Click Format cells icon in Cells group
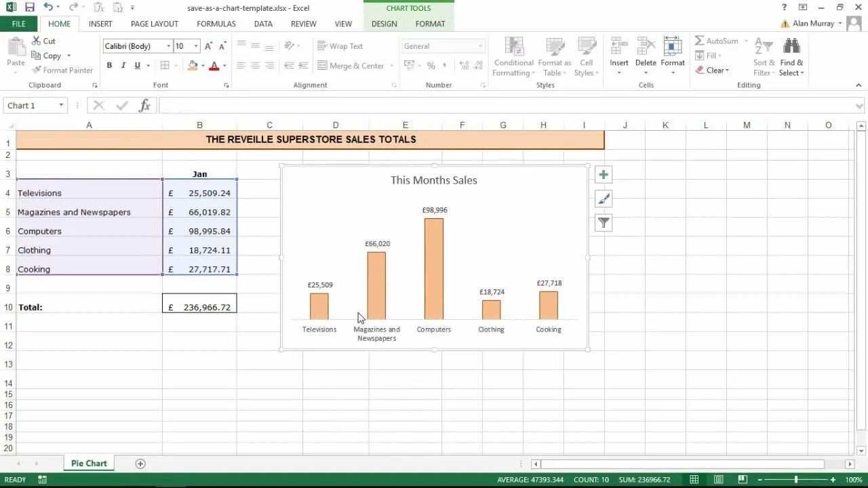This screenshot has width=868, height=488. pyautogui.click(x=673, y=47)
